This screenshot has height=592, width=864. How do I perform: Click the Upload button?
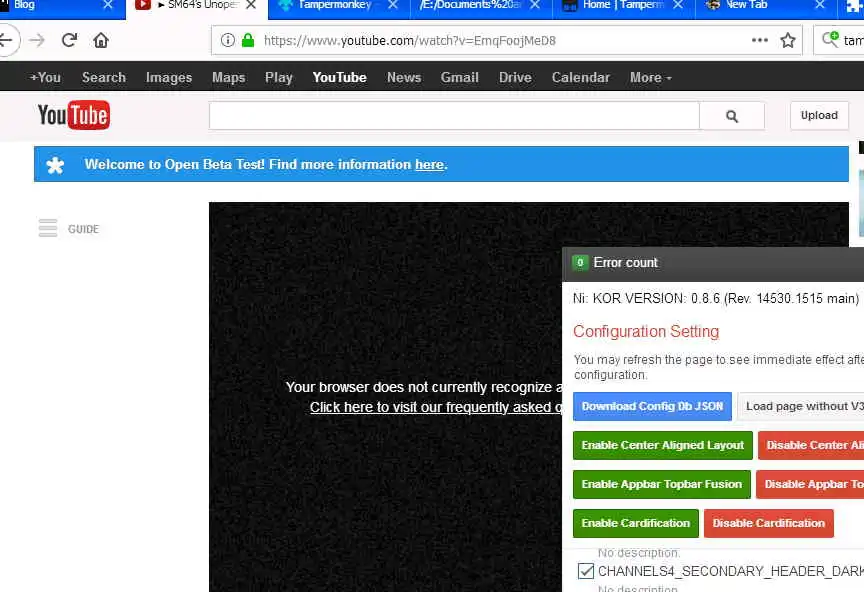point(819,116)
